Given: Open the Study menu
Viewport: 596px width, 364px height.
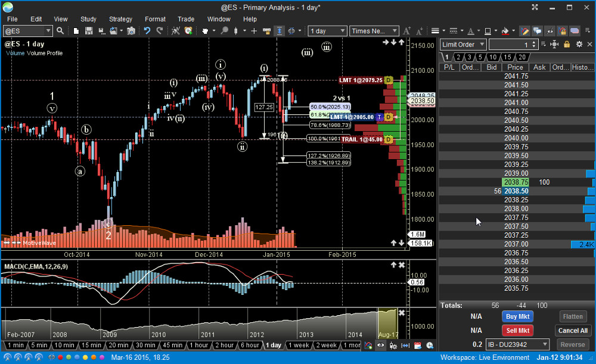Looking at the screenshot, I should click(88, 19).
